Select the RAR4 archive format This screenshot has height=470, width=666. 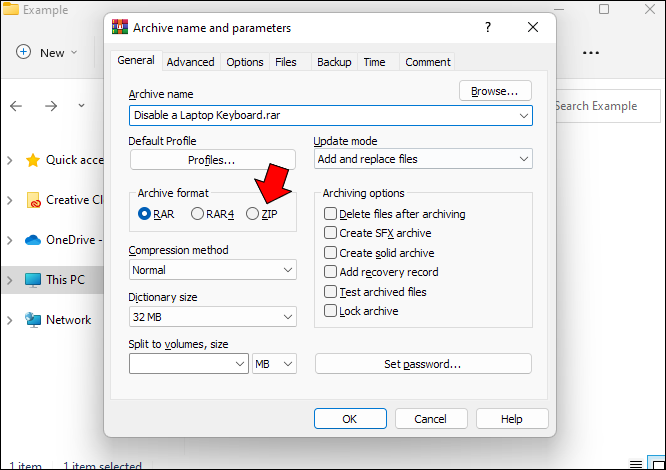[197, 213]
